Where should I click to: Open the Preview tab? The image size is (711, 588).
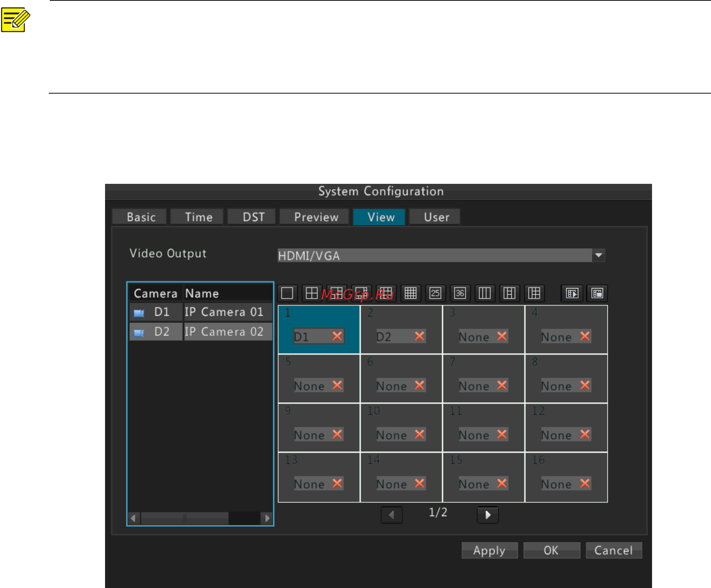314,217
